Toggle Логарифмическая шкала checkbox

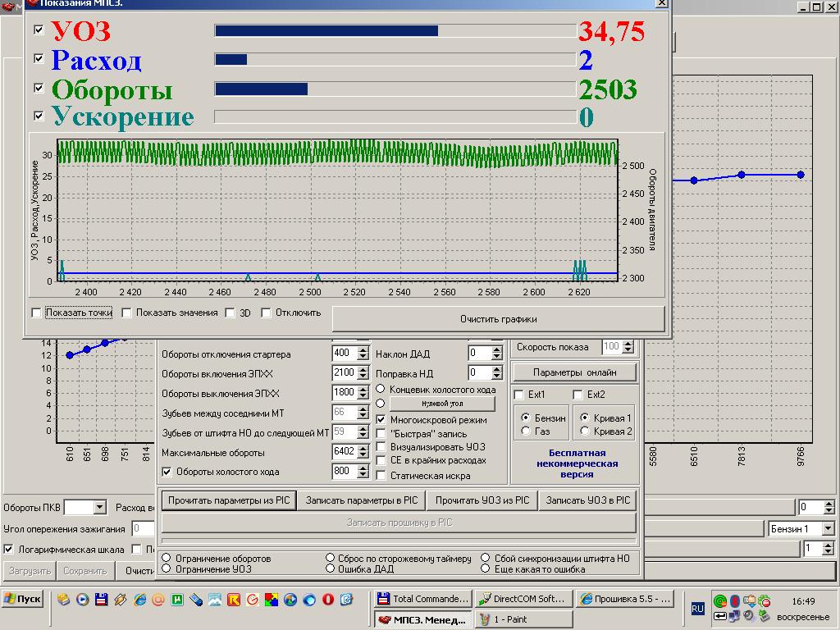[x=8, y=549]
